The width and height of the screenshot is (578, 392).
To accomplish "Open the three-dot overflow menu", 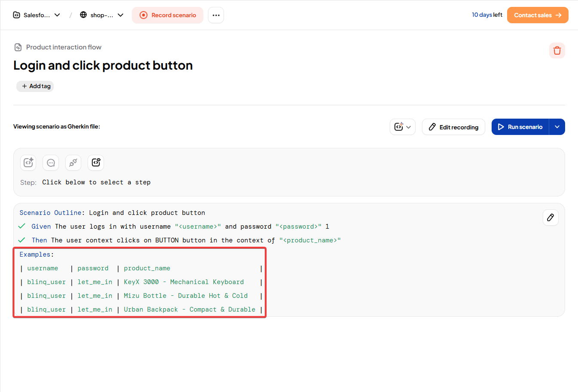I will point(216,15).
